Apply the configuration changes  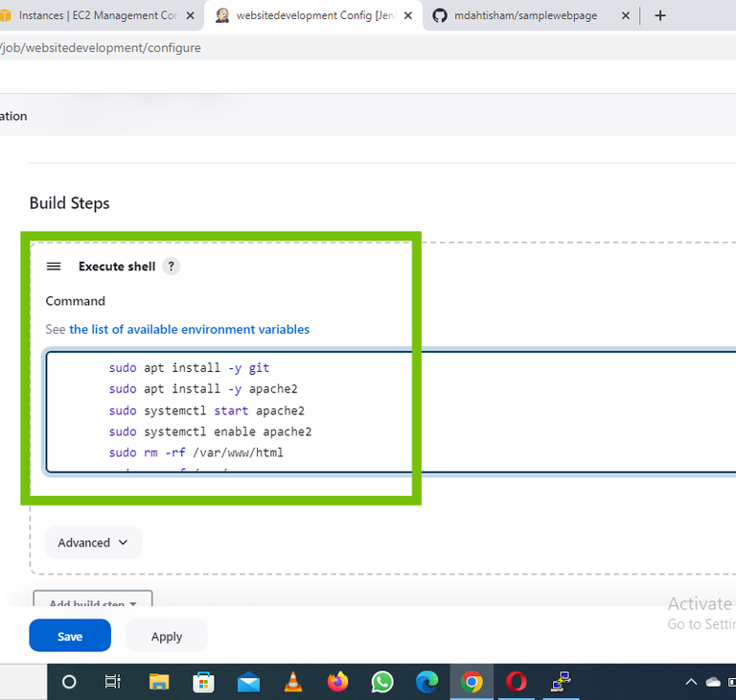167,636
